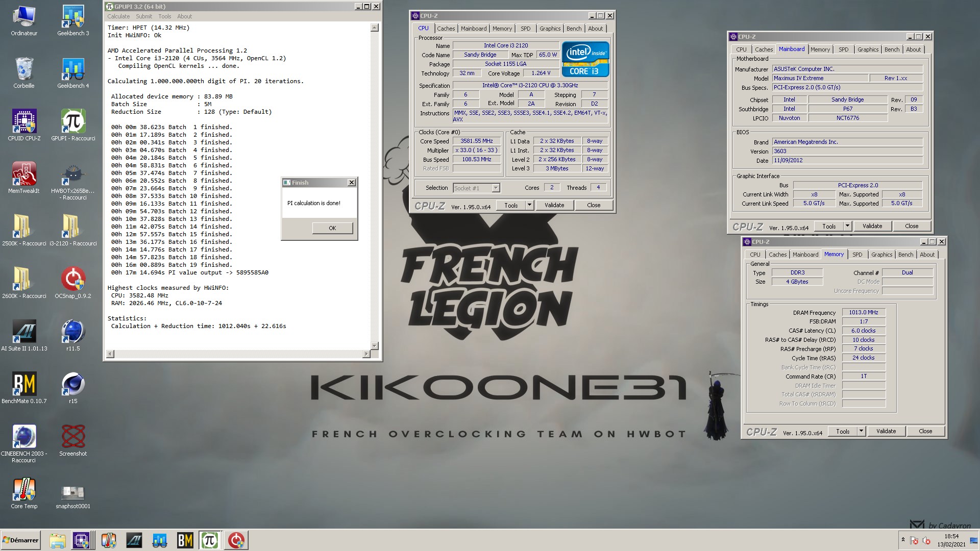Switch to AI Suite taskbar icon

[x=134, y=540]
